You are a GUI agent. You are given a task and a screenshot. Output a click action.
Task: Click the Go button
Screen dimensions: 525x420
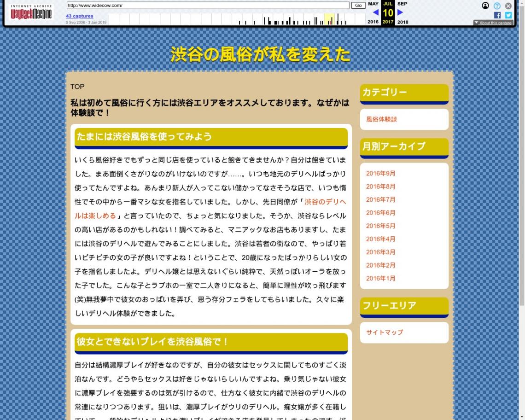click(358, 6)
